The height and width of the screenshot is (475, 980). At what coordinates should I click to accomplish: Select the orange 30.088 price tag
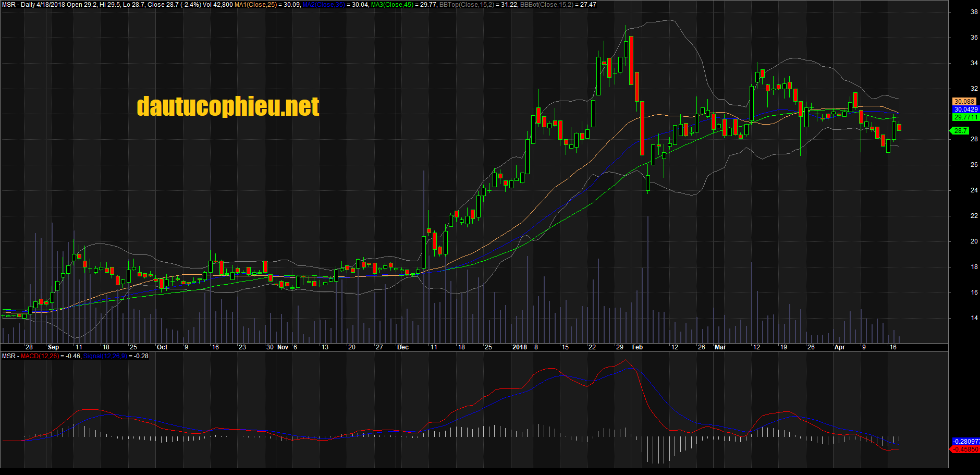tap(964, 102)
